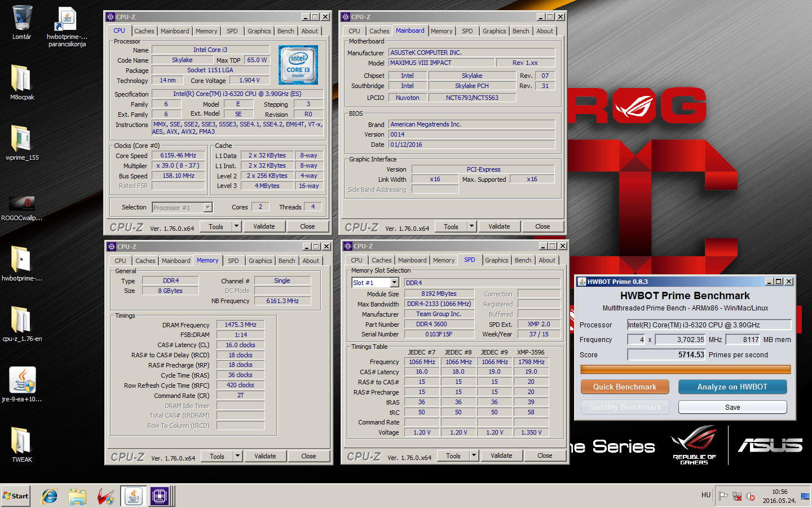Switch to Caches tab in top-left CPU-Z
The height and width of the screenshot is (508, 812).
tap(144, 31)
